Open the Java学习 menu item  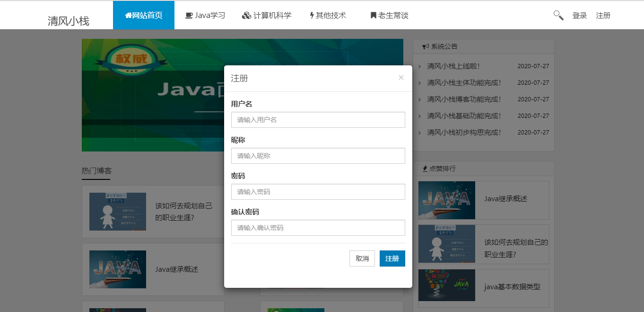[205, 15]
